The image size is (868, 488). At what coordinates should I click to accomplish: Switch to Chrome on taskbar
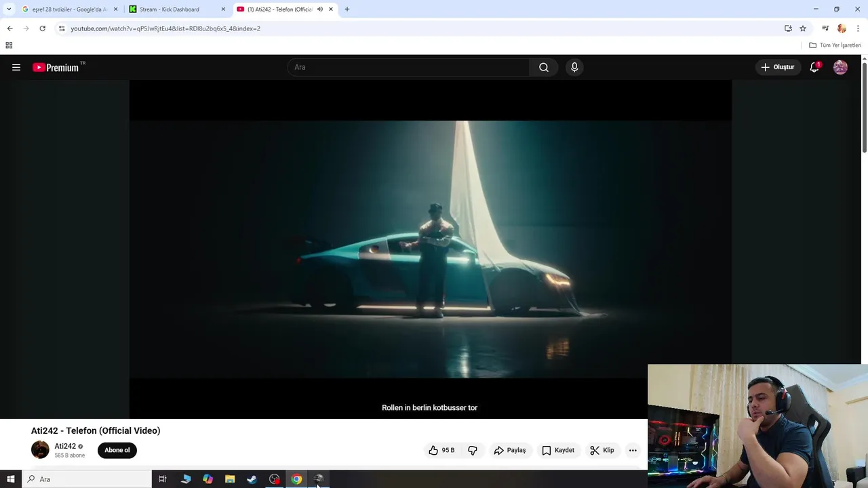pos(296,479)
